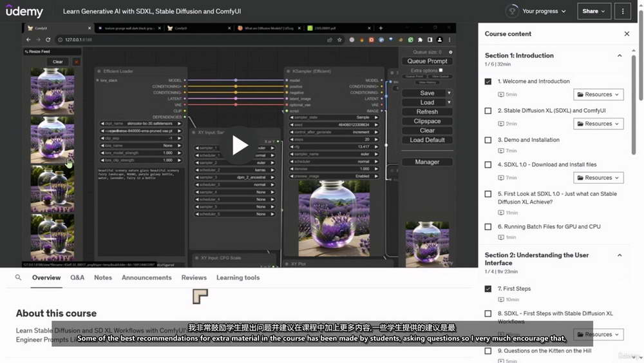Viewport: 644px width, 363px height.
Task: Click the course title in the header
Action: point(152,11)
